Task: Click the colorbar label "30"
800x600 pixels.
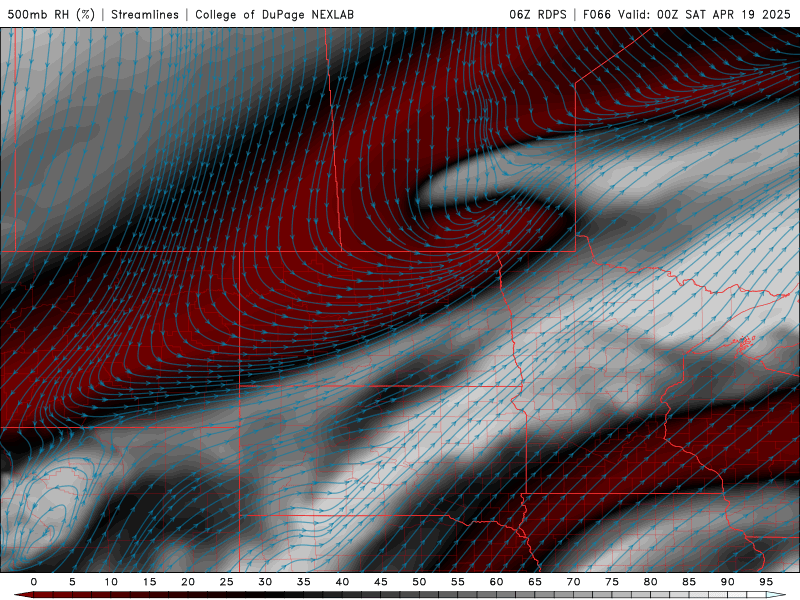Action: [x=265, y=582]
